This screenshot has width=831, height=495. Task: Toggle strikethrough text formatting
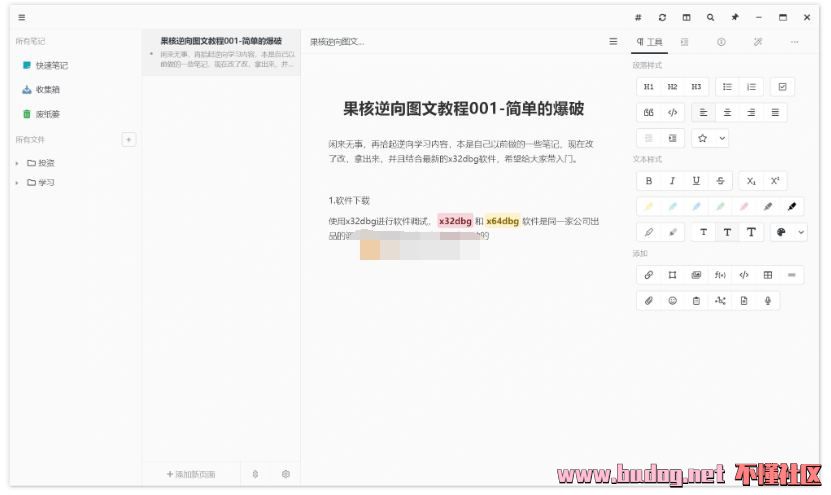click(x=720, y=181)
